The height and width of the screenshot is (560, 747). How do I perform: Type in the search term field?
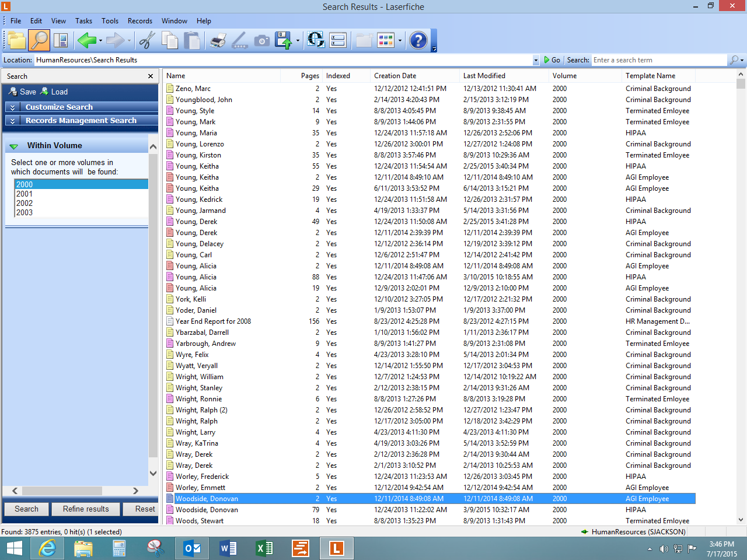point(658,60)
